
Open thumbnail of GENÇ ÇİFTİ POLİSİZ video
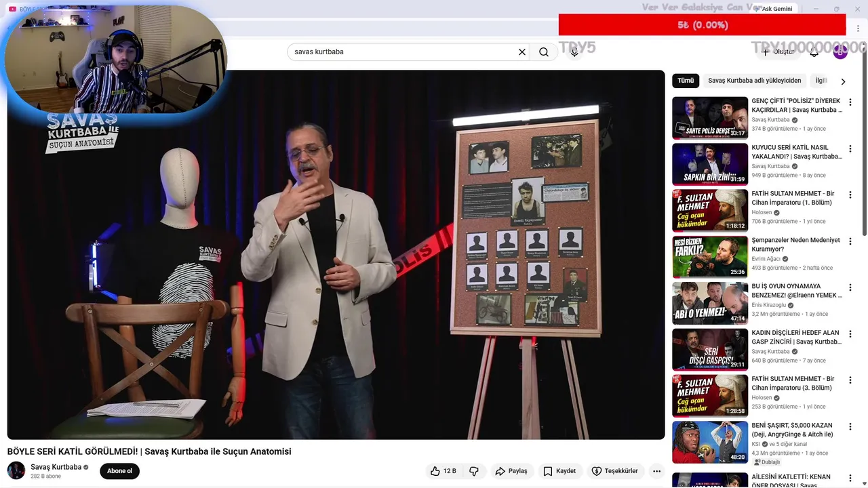(710, 118)
